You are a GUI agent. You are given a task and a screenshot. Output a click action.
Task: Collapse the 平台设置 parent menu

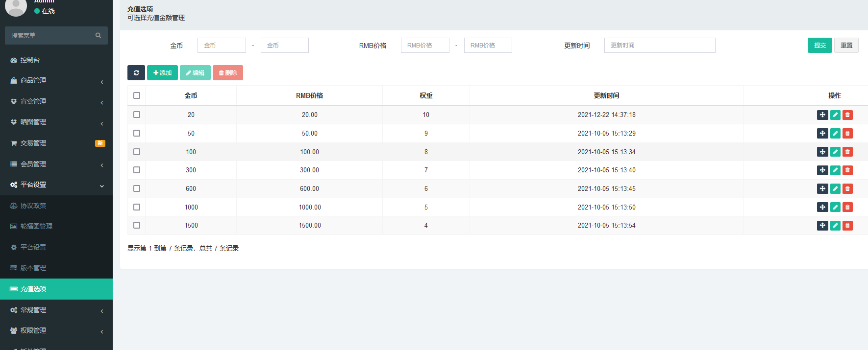tap(56, 185)
